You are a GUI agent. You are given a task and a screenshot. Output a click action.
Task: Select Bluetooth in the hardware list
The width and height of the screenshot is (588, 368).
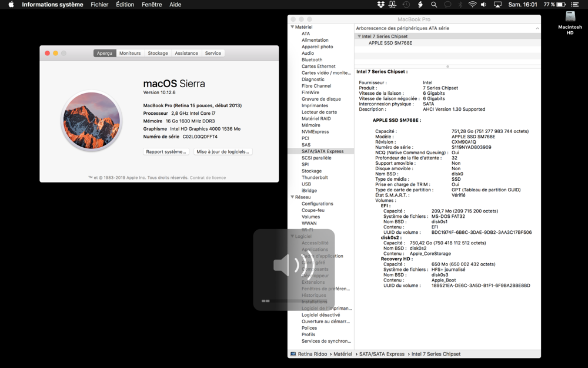pos(312,59)
